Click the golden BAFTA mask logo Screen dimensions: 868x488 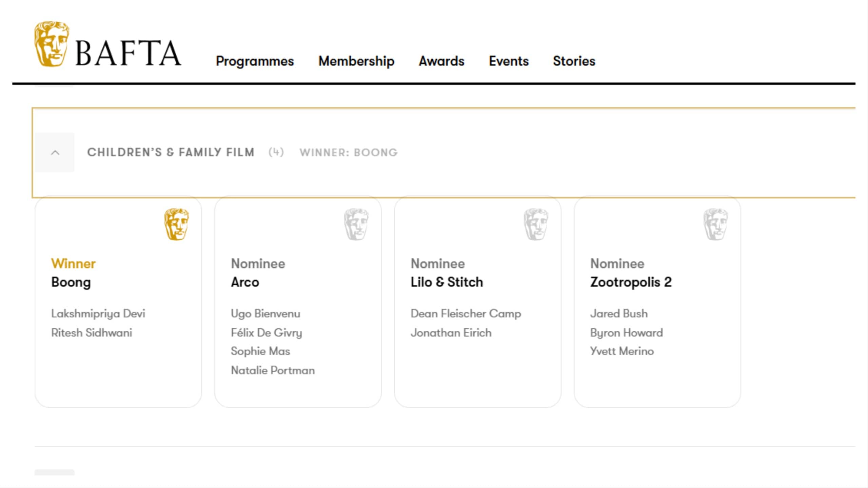52,44
